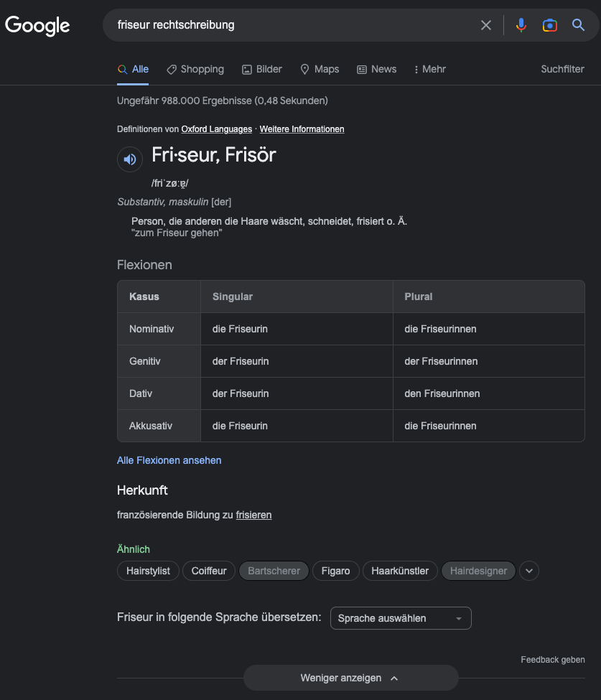Image resolution: width=601 pixels, height=700 pixels.
Task: Start voice search with microphone icon
Action: [x=521, y=25]
